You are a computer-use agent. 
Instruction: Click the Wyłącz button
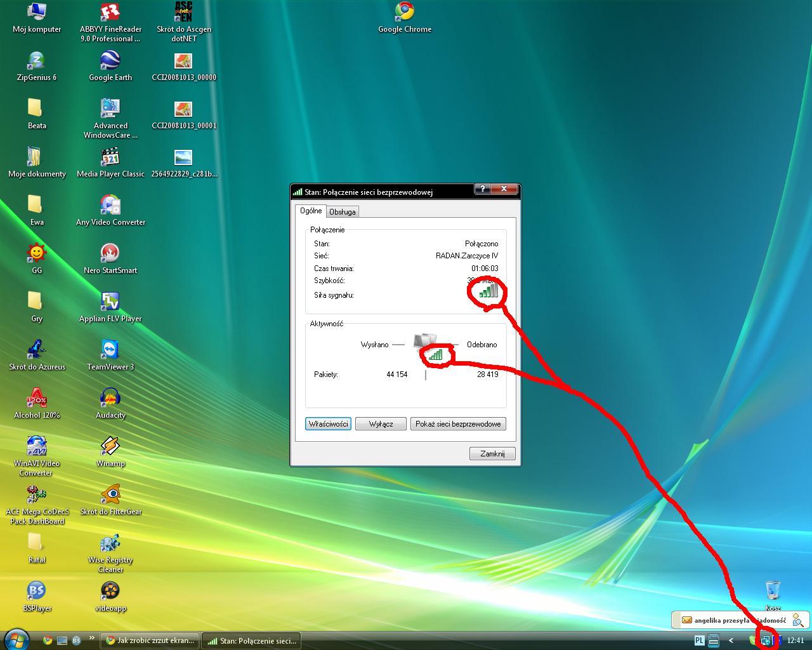tap(381, 424)
